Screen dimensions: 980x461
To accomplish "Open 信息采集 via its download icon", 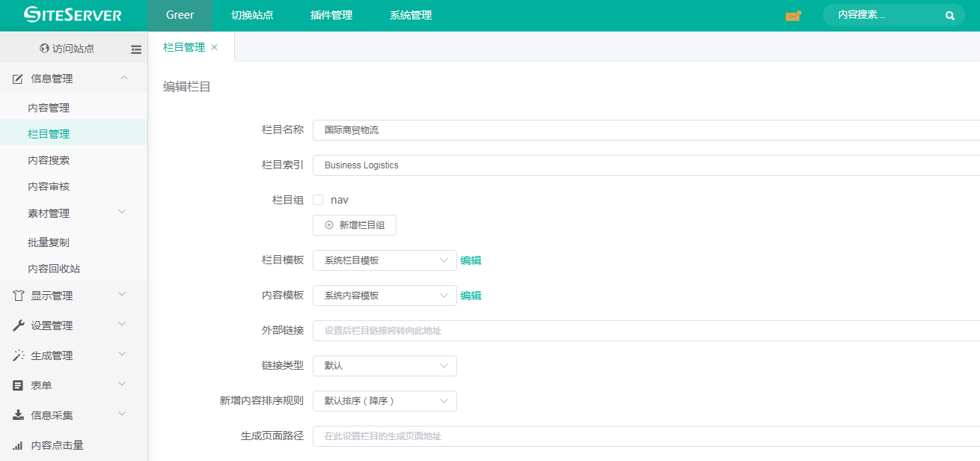I will tap(19, 415).
